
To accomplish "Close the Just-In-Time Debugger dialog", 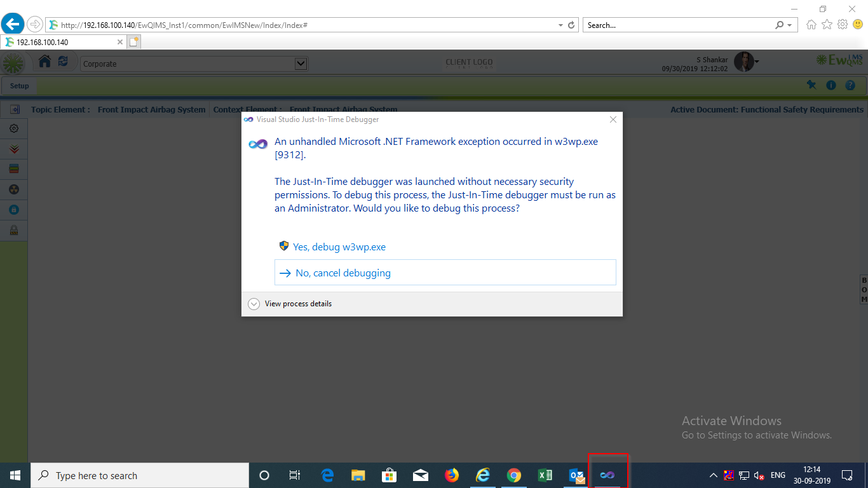I will (x=613, y=119).
